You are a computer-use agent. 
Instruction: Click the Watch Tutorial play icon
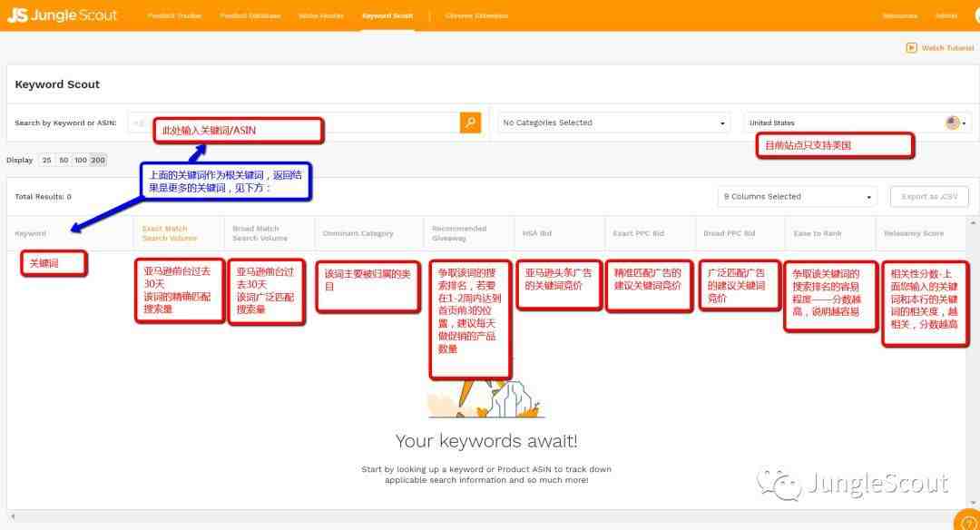pos(911,47)
